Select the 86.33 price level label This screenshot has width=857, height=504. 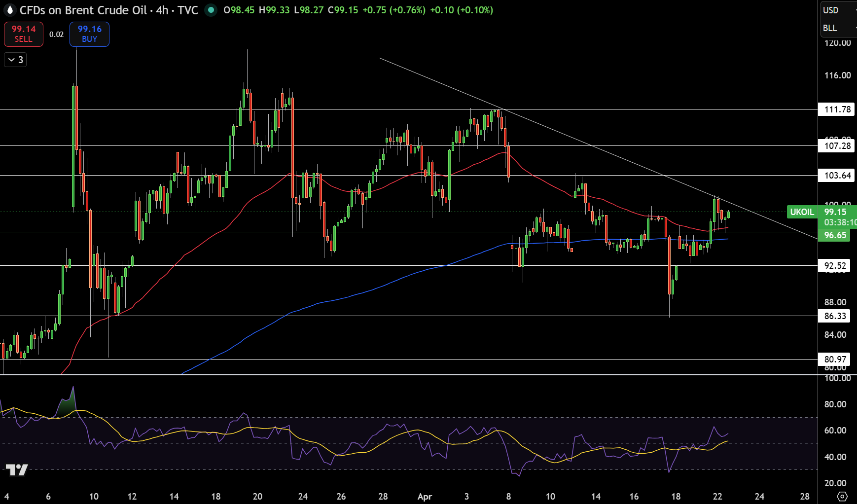click(834, 316)
